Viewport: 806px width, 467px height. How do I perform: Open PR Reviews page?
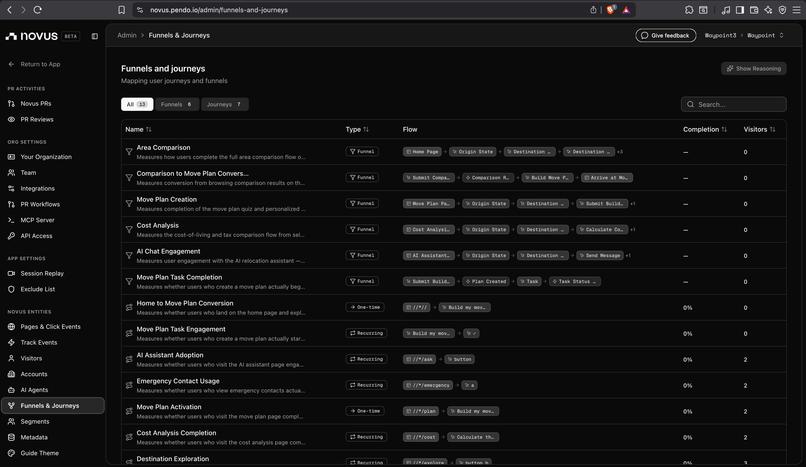(x=36, y=119)
